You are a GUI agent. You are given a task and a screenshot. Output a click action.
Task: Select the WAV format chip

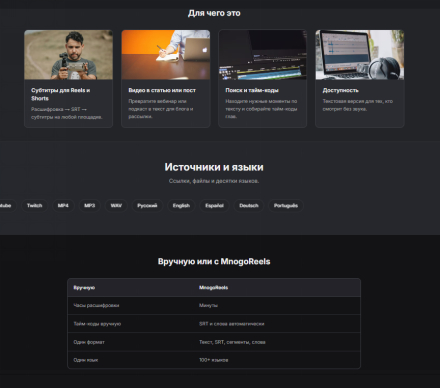116,205
